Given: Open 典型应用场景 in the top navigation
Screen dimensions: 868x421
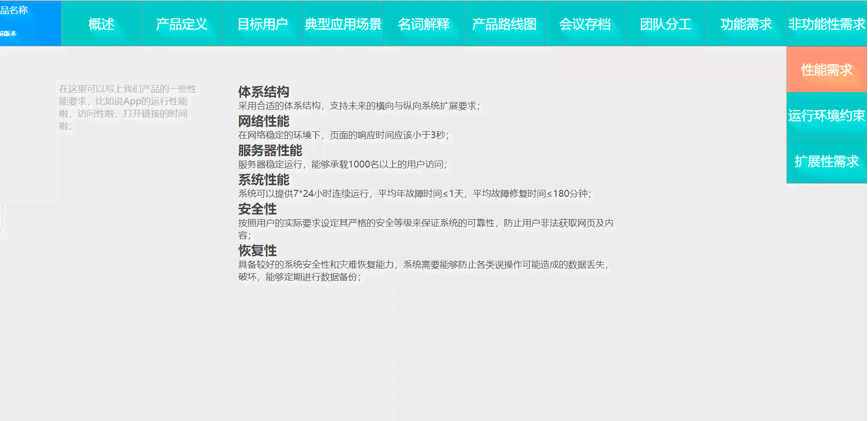Looking at the screenshot, I should 343,24.
